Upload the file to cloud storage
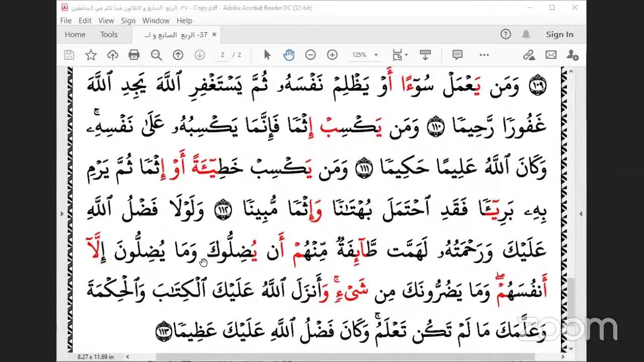Screen dimensions: 644x362 (113, 55)
